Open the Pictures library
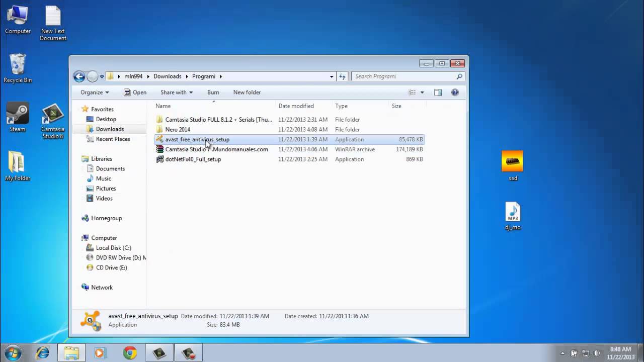Viewport: 644px width, 362px height. [x=106, y=189]
